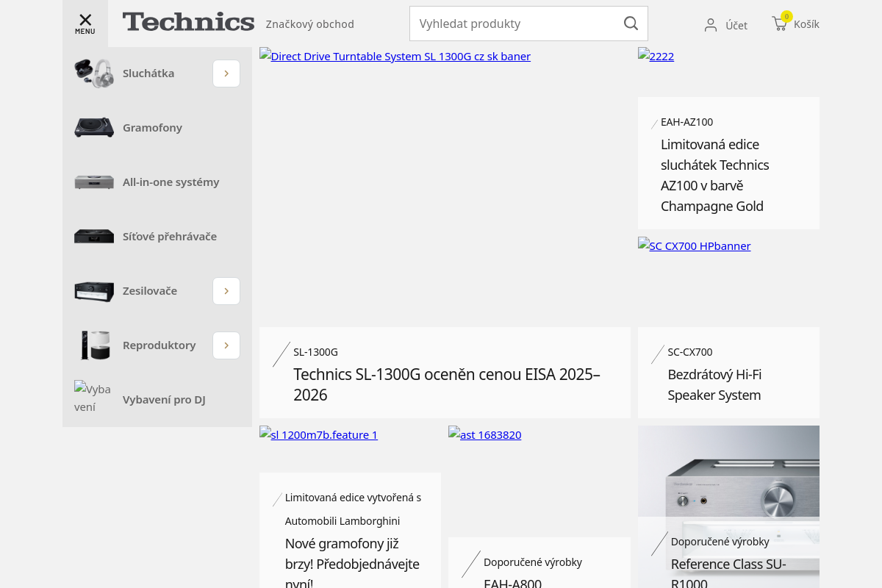
Task: Select Gramofony in the menu
Action: pos(152,128)
